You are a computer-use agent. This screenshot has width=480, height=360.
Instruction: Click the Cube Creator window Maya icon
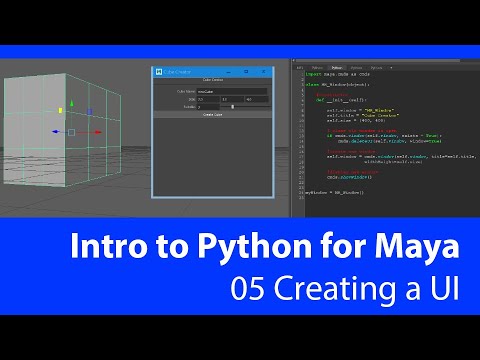159,72
